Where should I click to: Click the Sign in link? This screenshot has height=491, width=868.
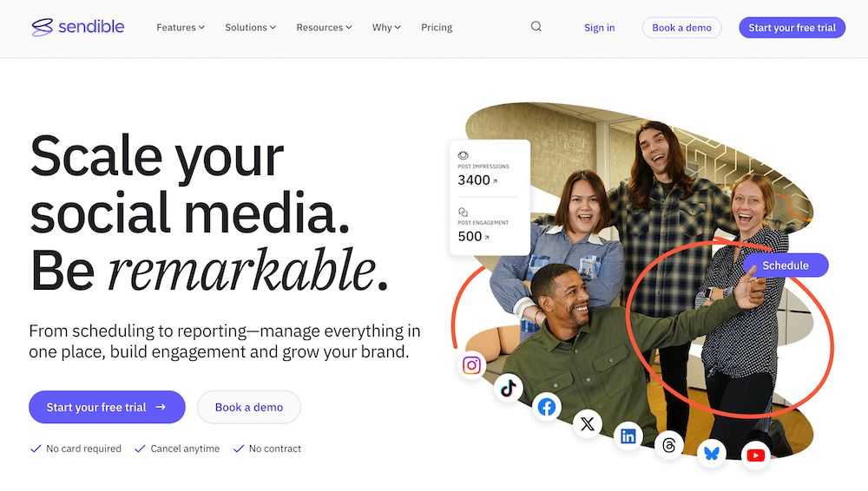click(x=600, y=28)
